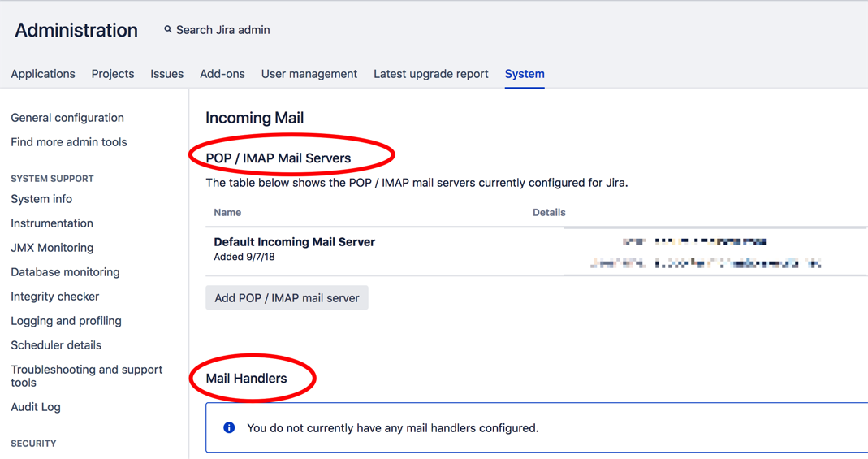Open Logging and profiling

(66, 321)
